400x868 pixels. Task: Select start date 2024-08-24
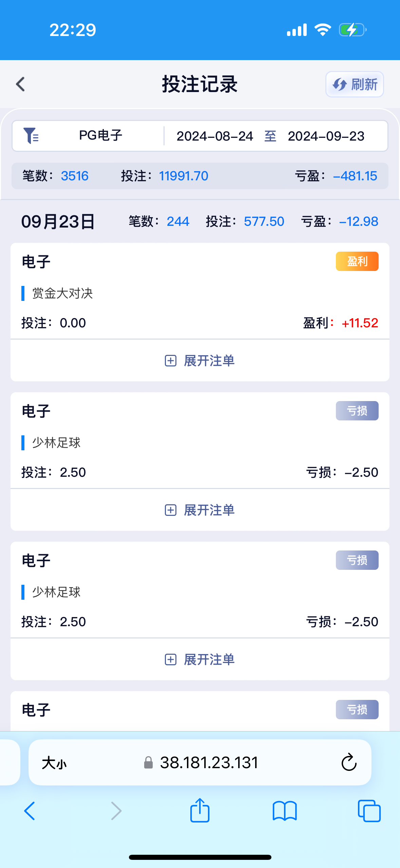[x=215, y=136]
